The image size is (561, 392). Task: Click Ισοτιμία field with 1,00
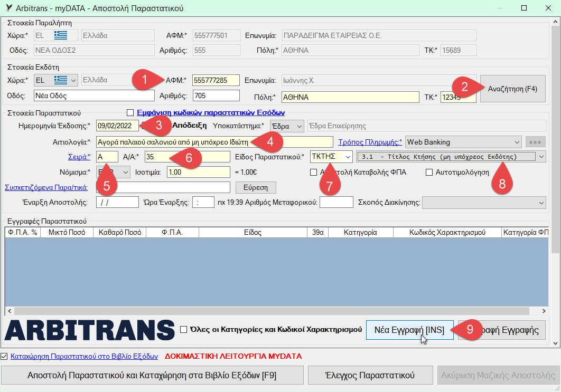click(x=199, y=172)
